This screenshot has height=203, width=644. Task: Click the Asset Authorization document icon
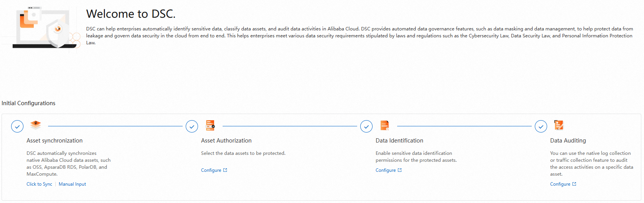click(x=210, y=125)
